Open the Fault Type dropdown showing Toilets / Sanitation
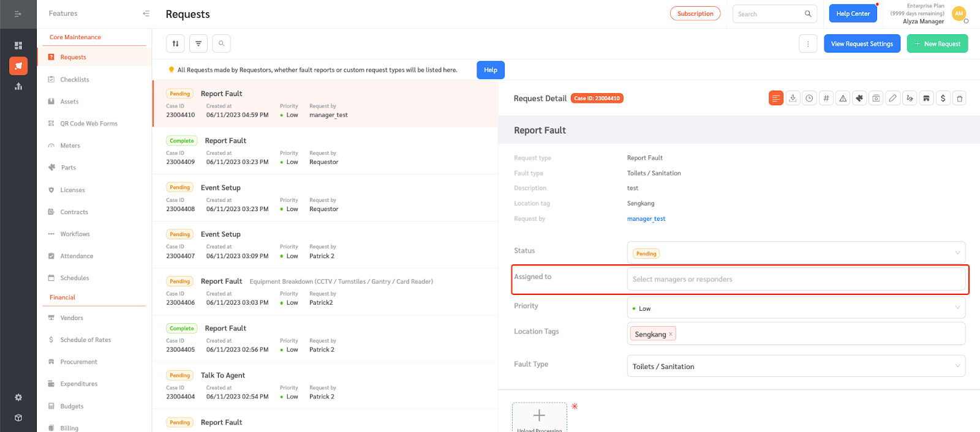Viewport: 980px width, 432px height. 796,366
